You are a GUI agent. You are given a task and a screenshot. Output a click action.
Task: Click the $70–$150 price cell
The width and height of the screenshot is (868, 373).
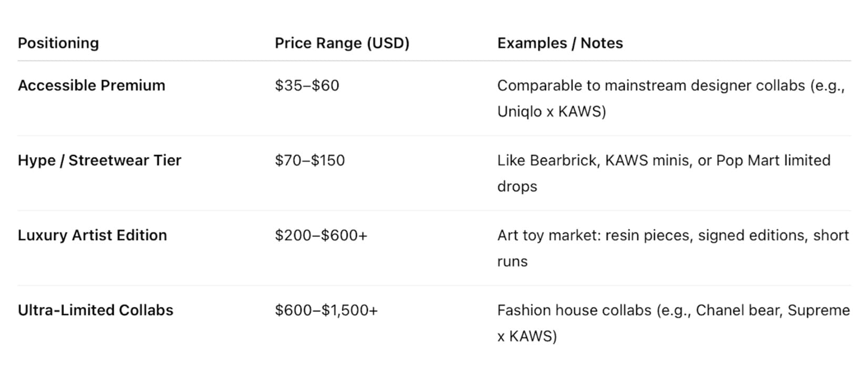click(x=310, y=160)
